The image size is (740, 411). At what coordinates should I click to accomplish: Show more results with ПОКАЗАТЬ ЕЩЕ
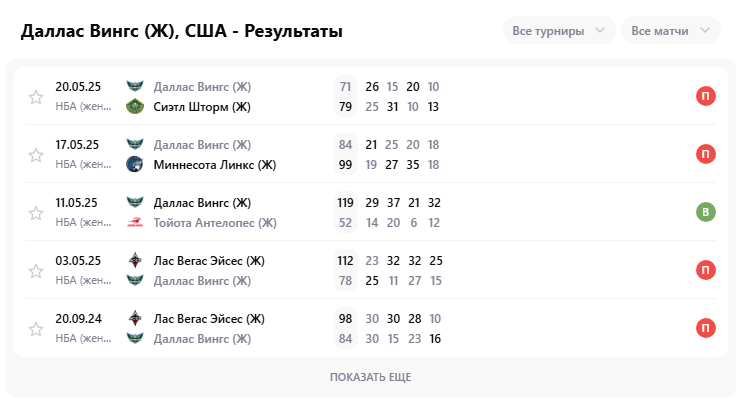[370, 377]
